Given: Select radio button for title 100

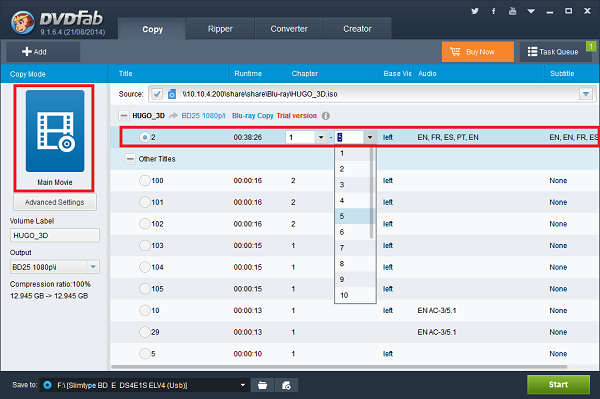Looking at the screenshot, I should coord(145,180).
